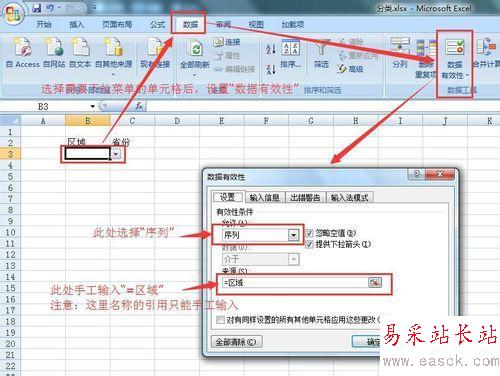Toggle 忽略空值 checkbox
This screenshot has width=500, height=376.
click(309, 233)
